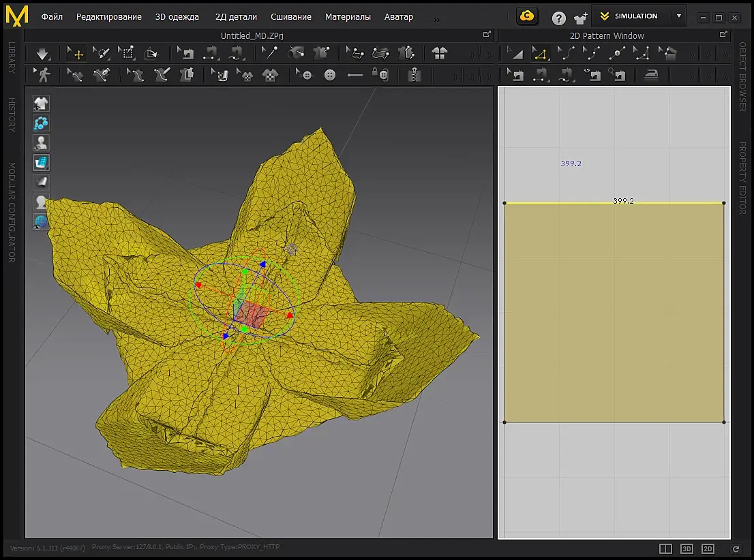Click the question mark help icon
754x560 pixels.
coord(559,18)
